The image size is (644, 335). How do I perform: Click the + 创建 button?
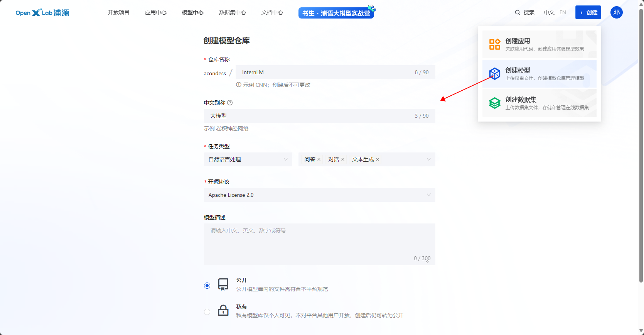pos(588,12)
